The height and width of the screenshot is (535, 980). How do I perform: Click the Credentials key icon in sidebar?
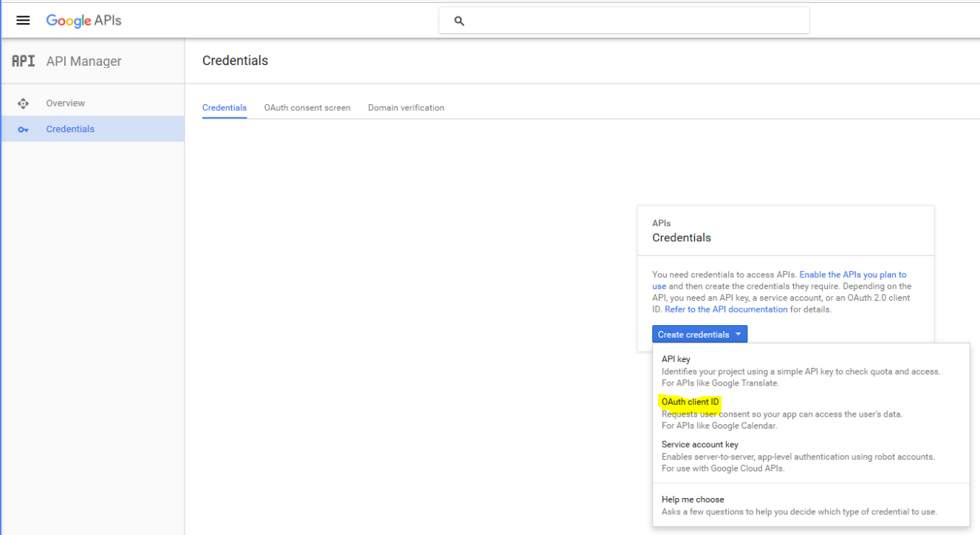click(x=23, y=129)
